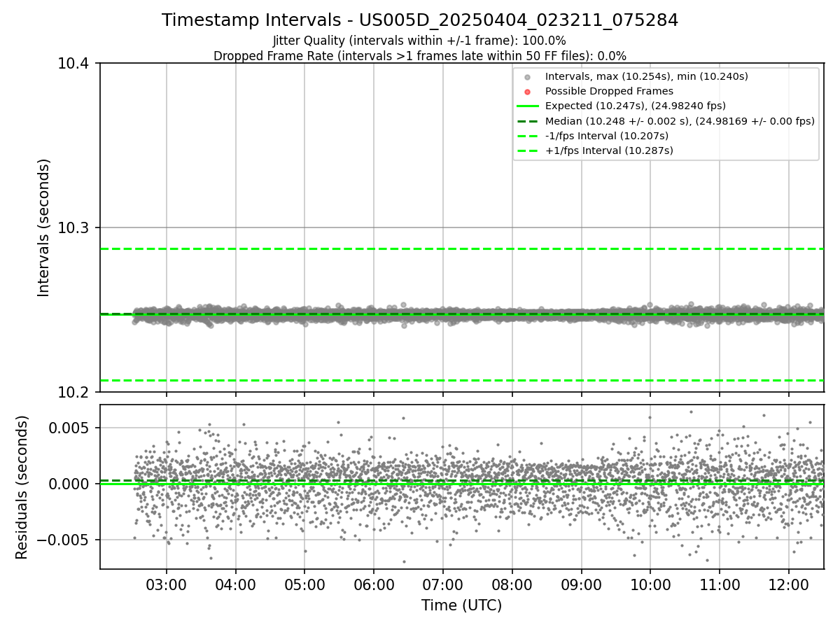Click the '+1/fps Interval (10.287s)' legend entry

609,150
